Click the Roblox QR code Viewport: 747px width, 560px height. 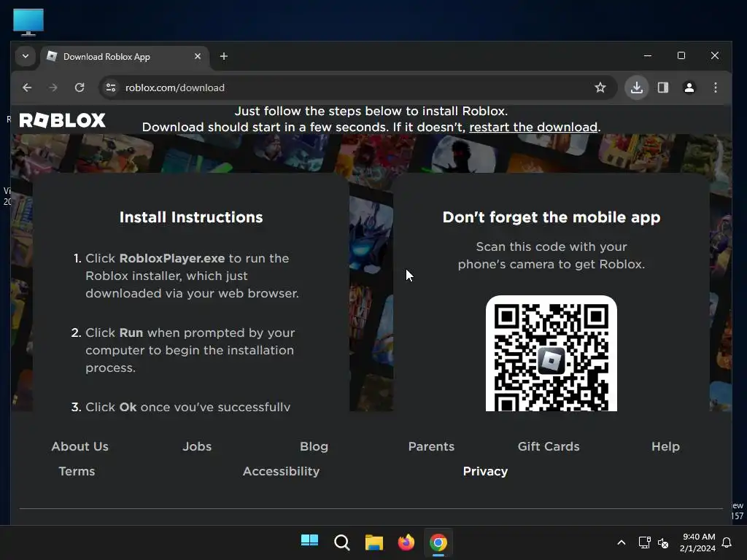point(551,353)
